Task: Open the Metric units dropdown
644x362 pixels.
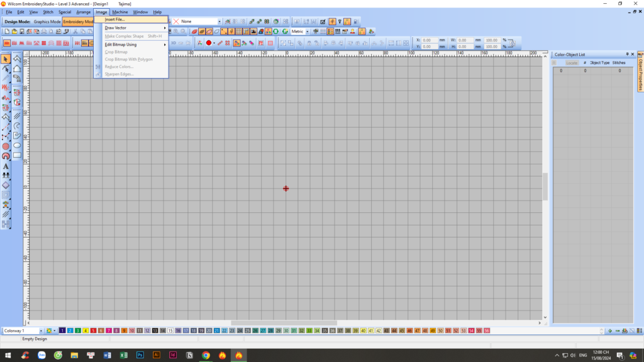Action: (307, 31)
